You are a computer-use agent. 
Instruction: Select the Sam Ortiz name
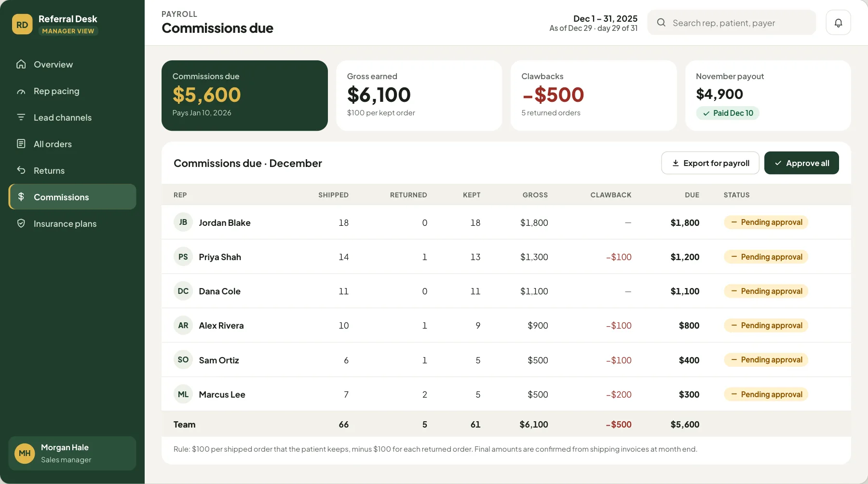click(x=219, y=360)
